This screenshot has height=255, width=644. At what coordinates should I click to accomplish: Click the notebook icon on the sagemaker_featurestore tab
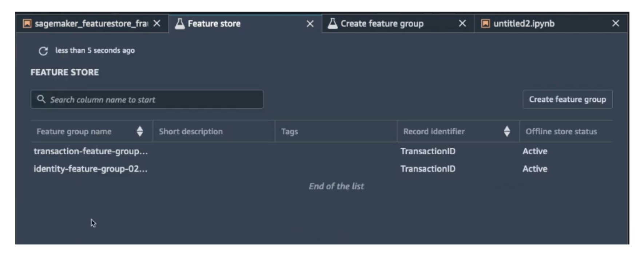click(27, 24)
